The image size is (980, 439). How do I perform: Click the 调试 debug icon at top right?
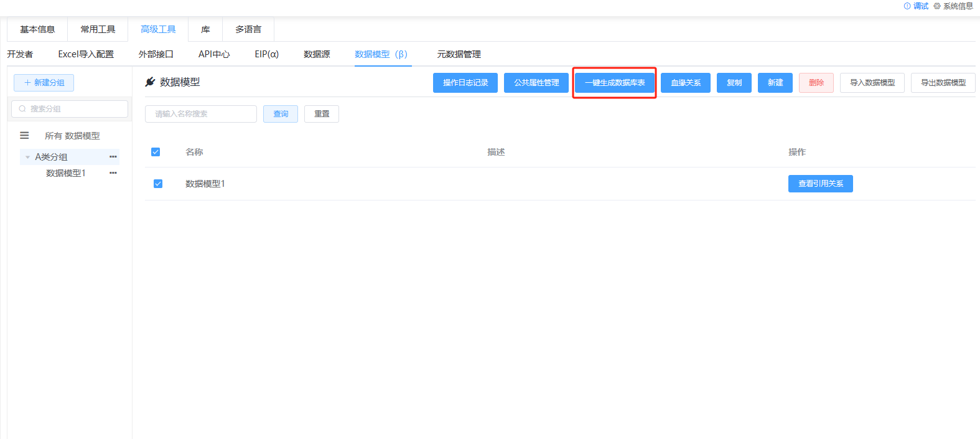[x=907, y=6]
